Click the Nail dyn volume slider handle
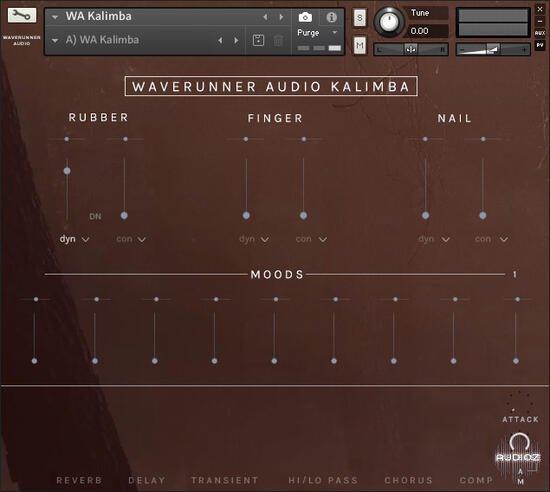Image resolution: width=550 pixels, height=492 pixels. coord(425,215)
